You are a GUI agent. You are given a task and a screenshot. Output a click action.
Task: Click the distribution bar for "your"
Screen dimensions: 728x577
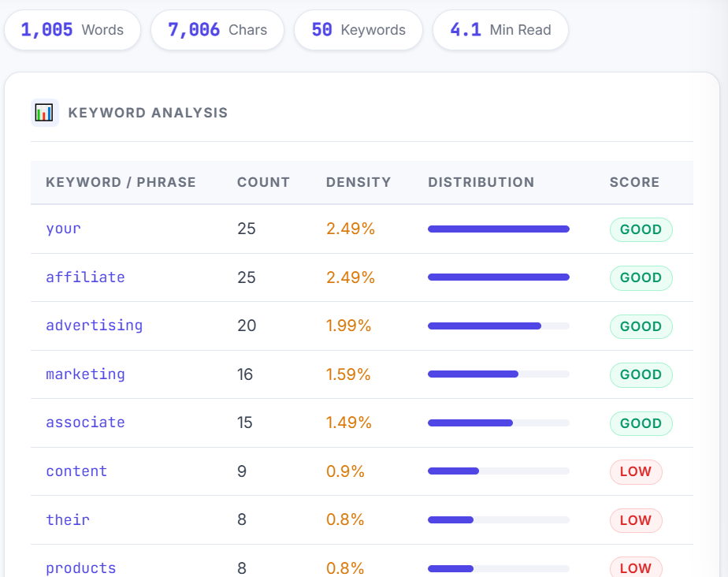[x=499, y=229]
